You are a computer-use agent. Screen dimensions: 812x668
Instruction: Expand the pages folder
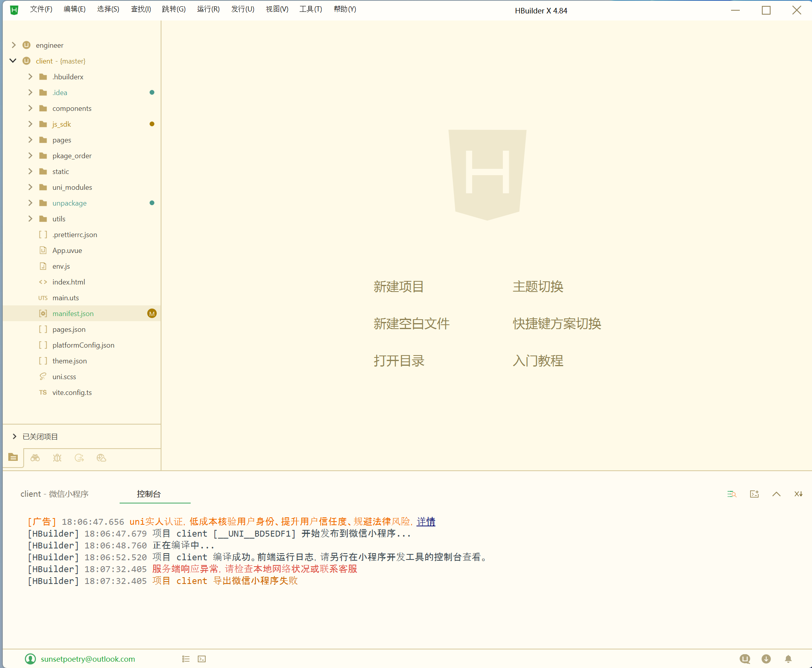tap(30, 140)
